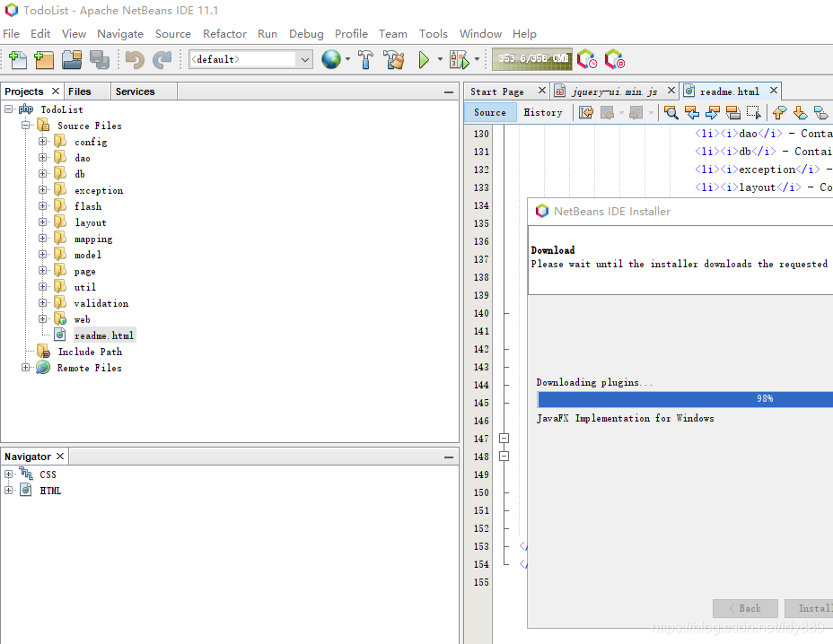Open a project with the Open Project icon
The width and height of the screenshot is (833, 644).
[71, 59]
